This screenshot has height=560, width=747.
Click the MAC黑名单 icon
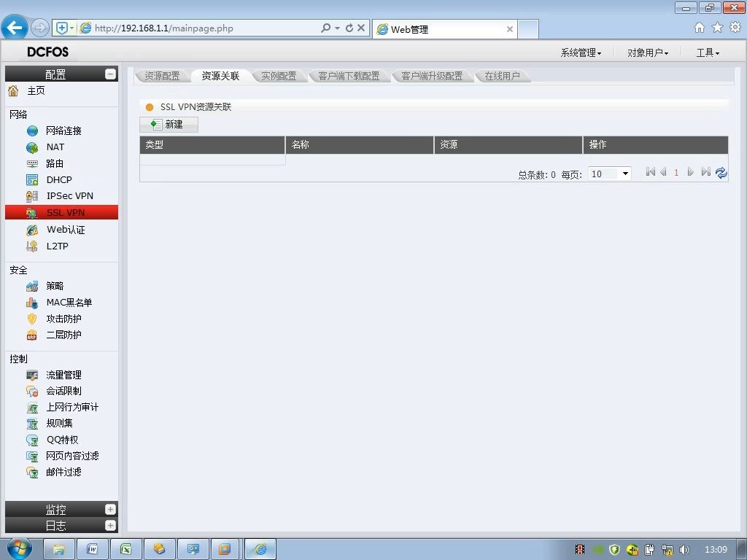[32, 303]
